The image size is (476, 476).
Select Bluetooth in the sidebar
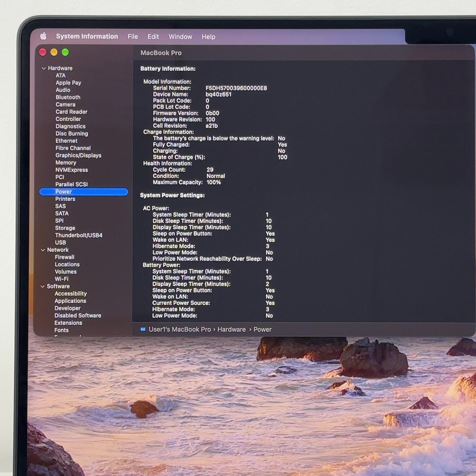coord(68,97)
